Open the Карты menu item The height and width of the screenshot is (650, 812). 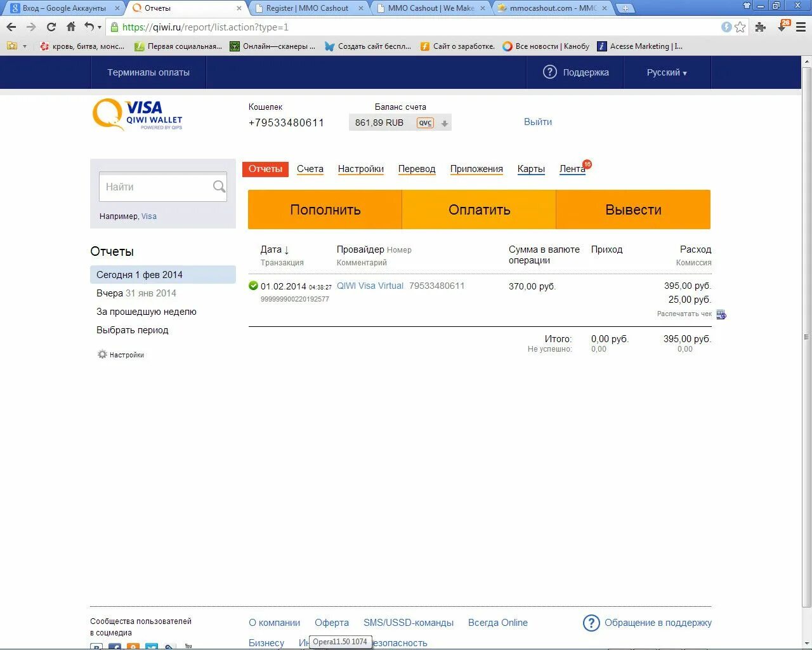point(531,169)
